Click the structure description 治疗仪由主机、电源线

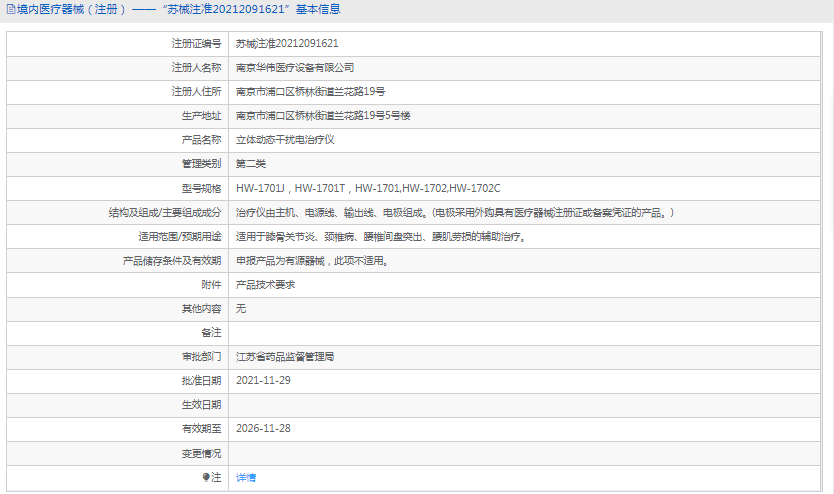(x=455, y=213)
